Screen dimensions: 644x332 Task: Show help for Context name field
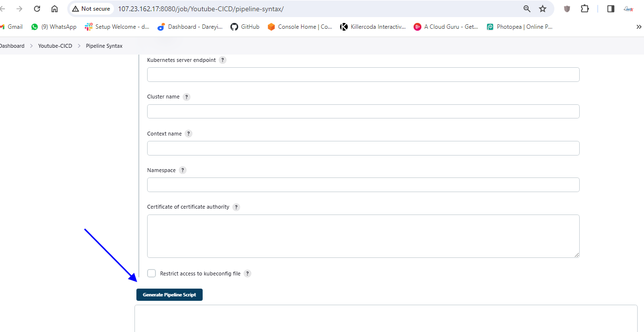tap(189, 134)
